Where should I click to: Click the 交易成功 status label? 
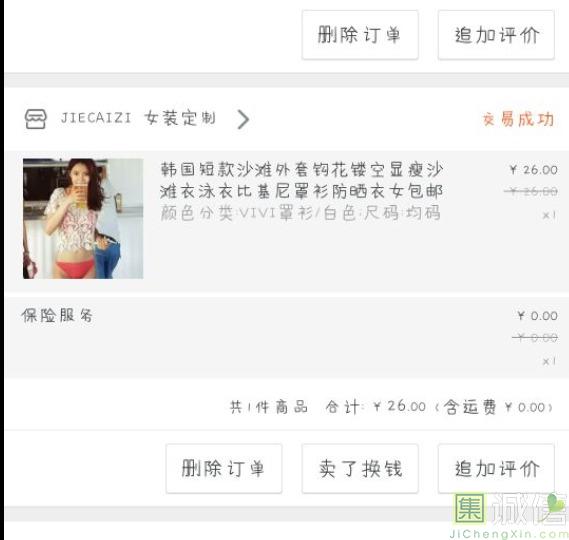tap(518, 119)
